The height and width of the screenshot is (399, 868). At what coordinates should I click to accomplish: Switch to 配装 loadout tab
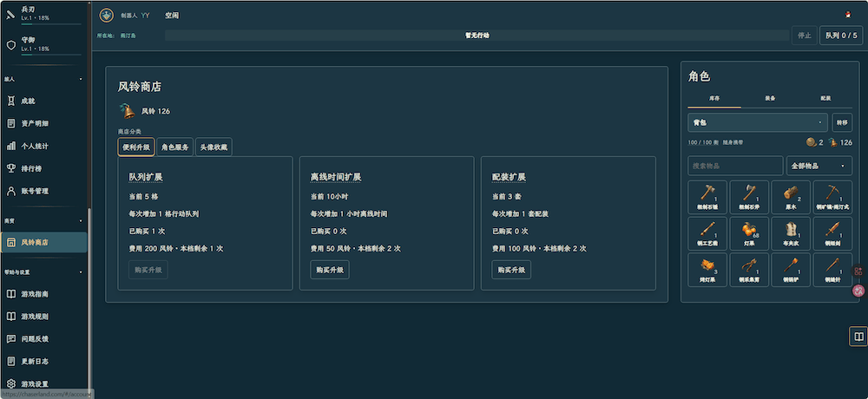click(x=825, y=98)
